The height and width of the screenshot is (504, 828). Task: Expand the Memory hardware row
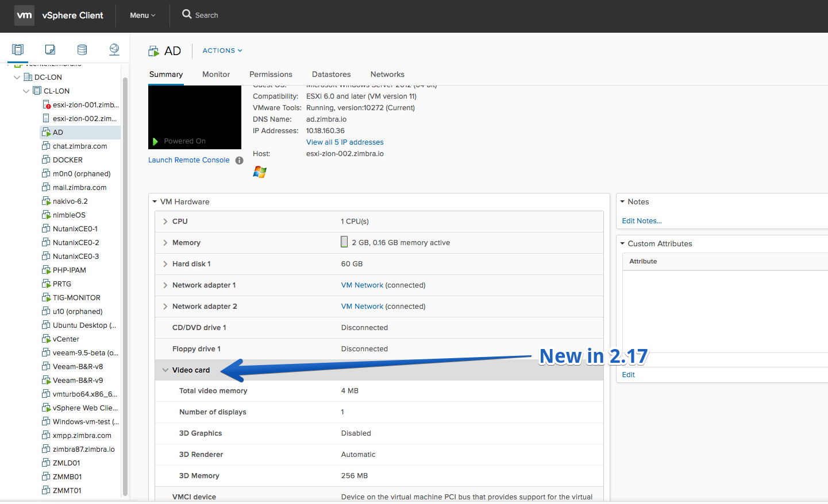click(165, 243)
